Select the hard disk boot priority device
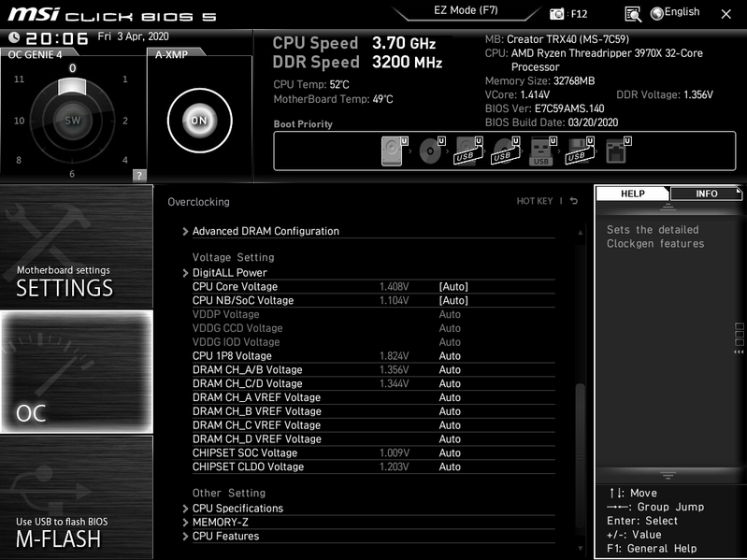This screenshot has width=747, height=560. tap(395, 151)
